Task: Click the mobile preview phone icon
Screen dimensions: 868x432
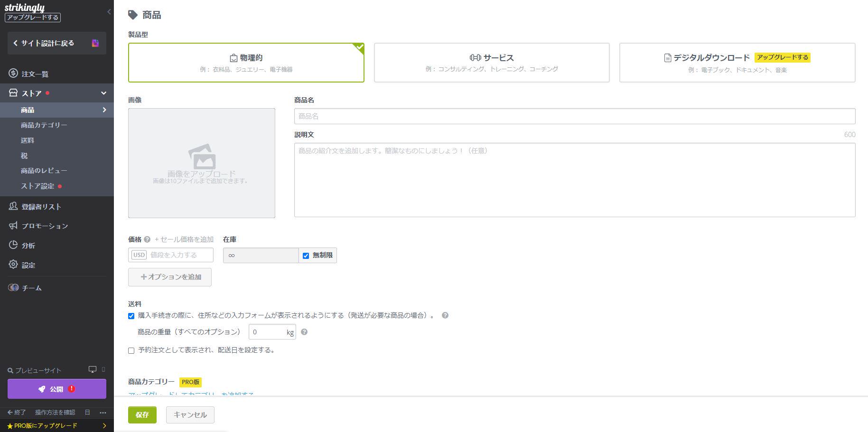Action: pyautogui.click(x=103, y=370)
